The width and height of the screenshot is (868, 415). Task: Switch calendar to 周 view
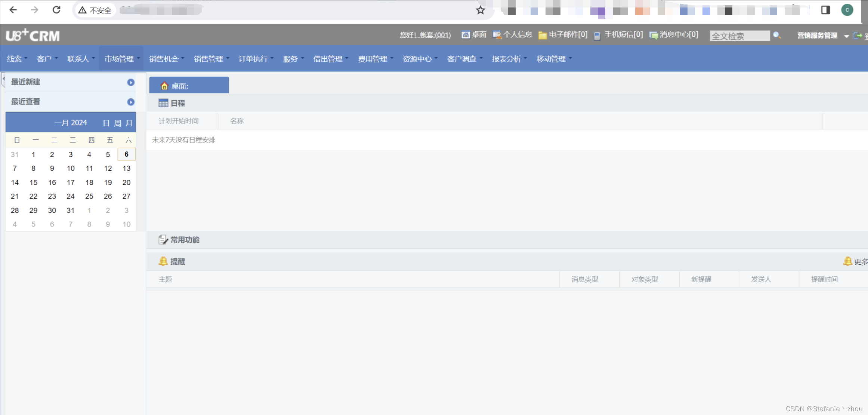click(117, 123)
